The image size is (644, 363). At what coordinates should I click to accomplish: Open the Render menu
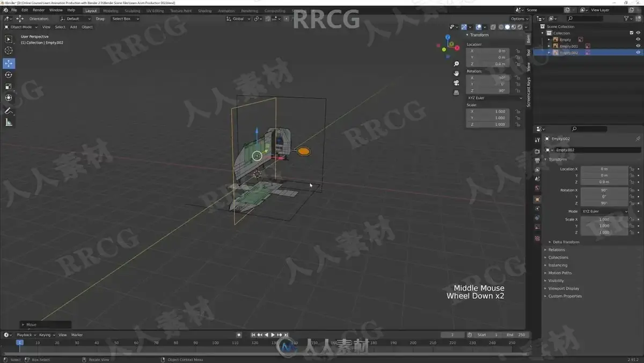[x=39, y=10]
